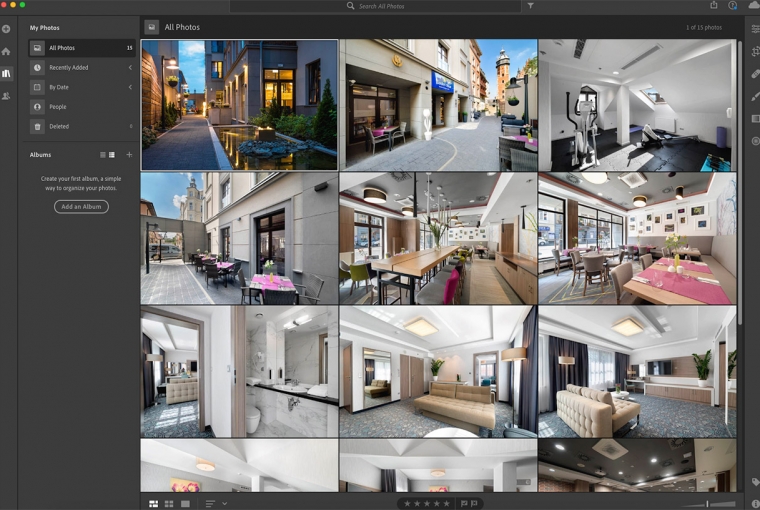The image size is (760, 510).
Task: Select the Brush tool in right panel
Action: (755, 96)
